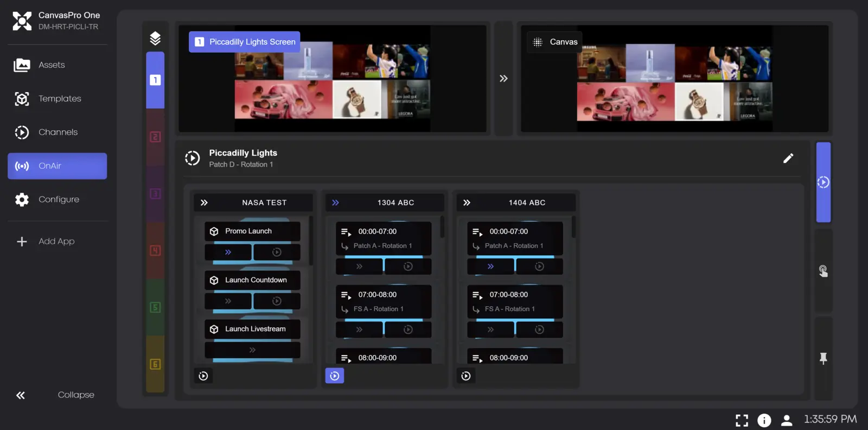The image size is (868, 430).
Task: Enter fullscreen with bottom bar icon
Action: tap(742, 420)
